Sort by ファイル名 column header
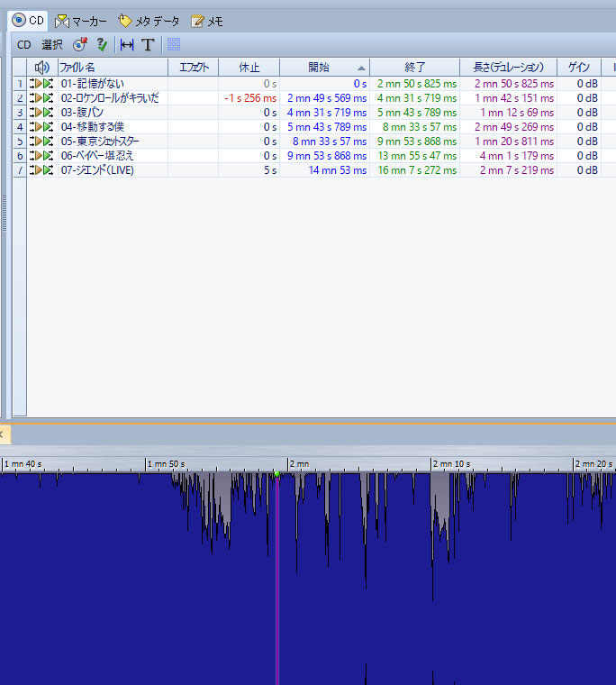This screenshot has width=616, height=685. pyautogui.click(x=113, y=68)
